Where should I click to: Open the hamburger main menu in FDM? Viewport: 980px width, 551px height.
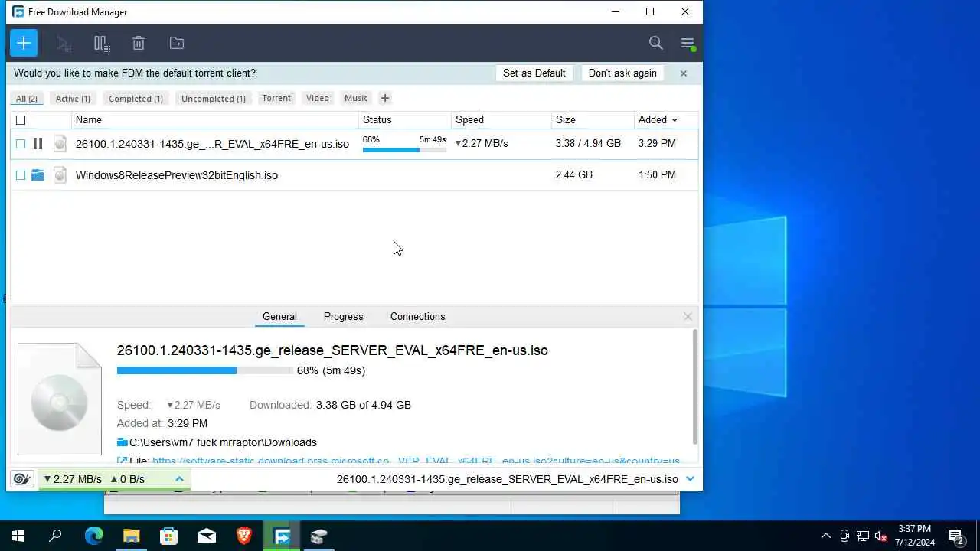point(688,44)
